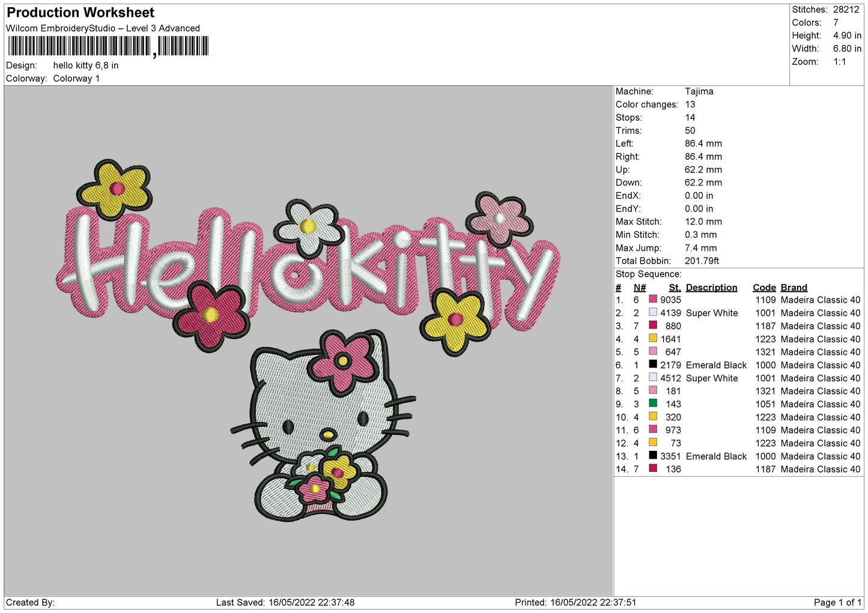868x613 pixels.
Task: Click the Colors count value 7
Action: coord(836,23)
